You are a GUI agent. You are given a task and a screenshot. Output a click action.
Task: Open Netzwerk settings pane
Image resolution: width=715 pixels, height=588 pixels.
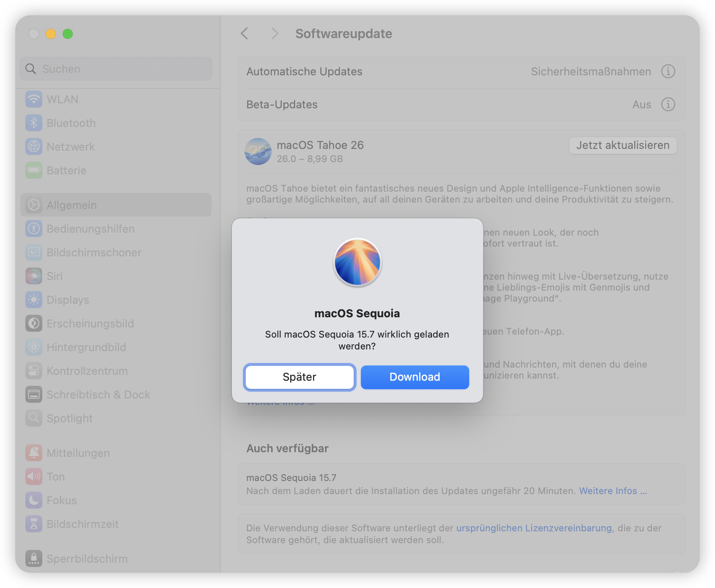tap(116, 147)
